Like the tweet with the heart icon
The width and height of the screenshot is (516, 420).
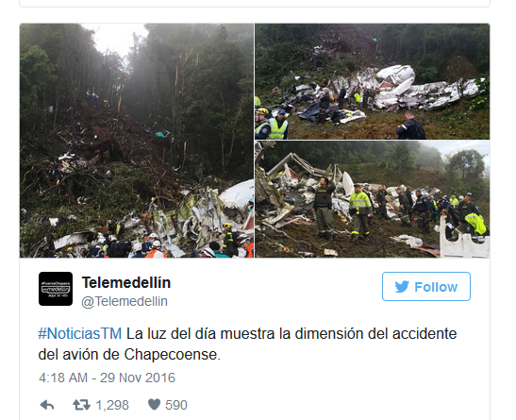tap(154, 405)
